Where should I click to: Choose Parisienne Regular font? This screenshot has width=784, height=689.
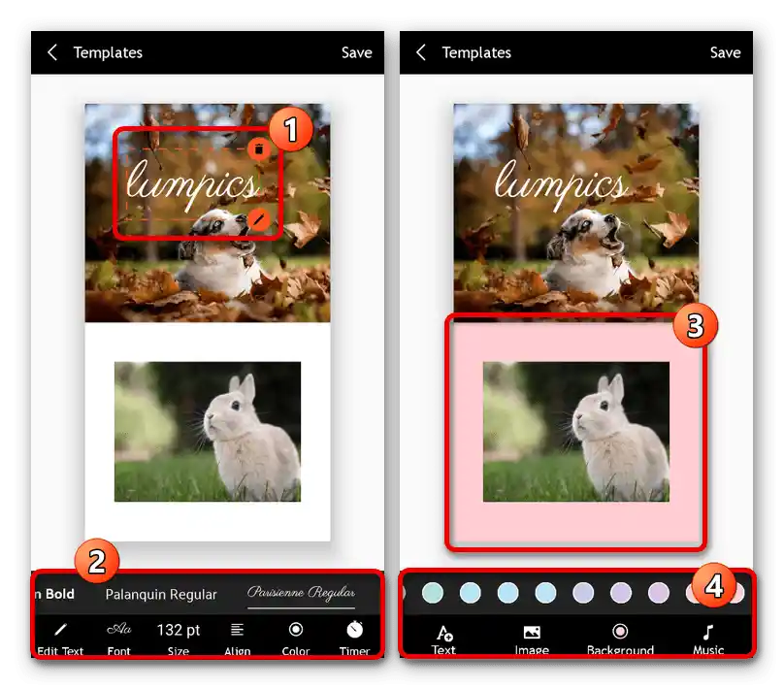(x=301, y=593)
